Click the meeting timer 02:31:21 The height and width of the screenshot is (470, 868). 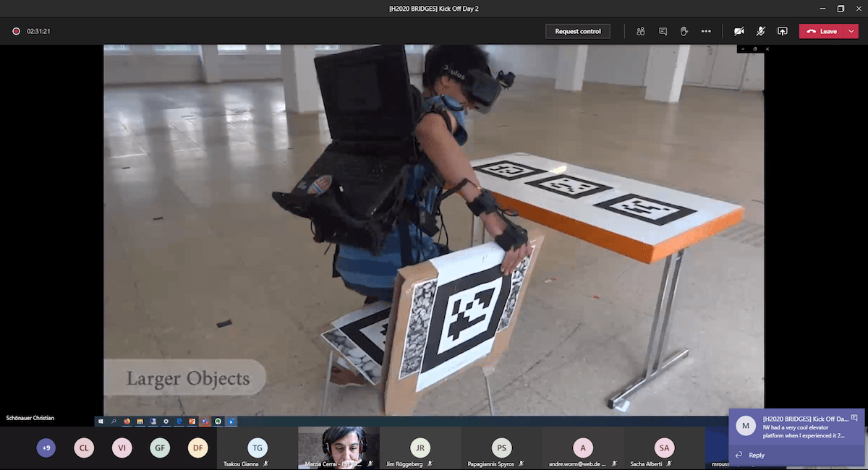38,31
